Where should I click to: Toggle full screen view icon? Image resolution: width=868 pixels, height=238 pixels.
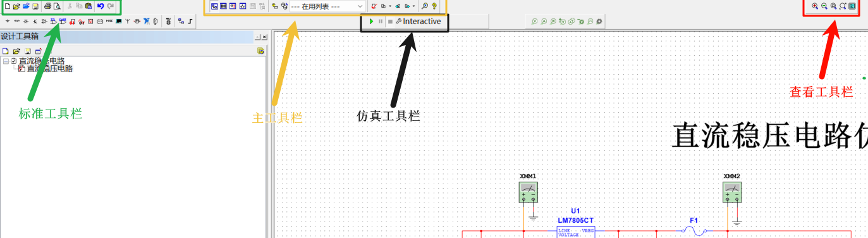[852, 6]
